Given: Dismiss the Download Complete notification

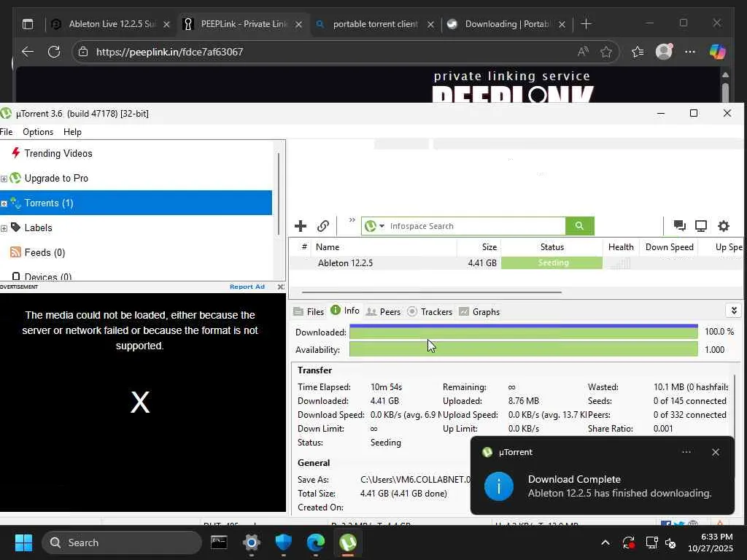Looking at the screenshot, I should 715,452.
